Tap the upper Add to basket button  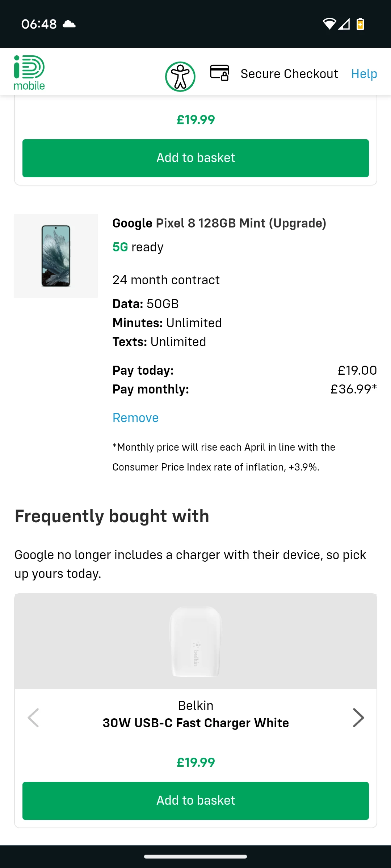(x=195, y=158)
